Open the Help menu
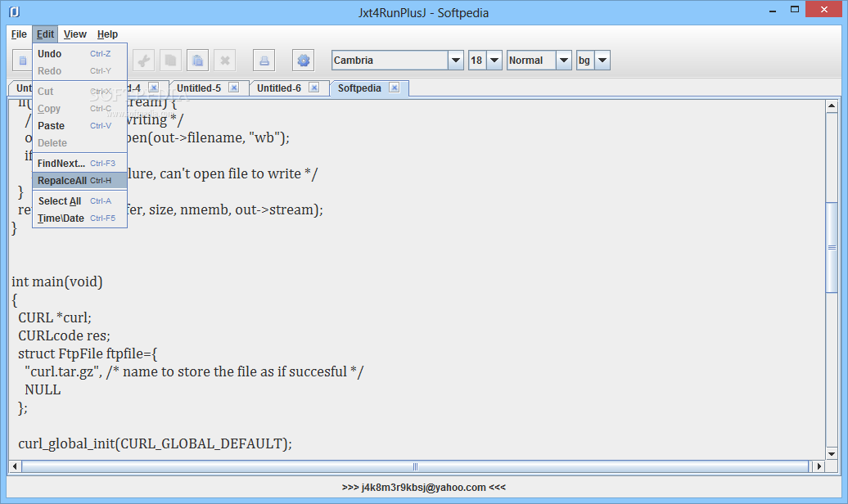 [107, 34]
